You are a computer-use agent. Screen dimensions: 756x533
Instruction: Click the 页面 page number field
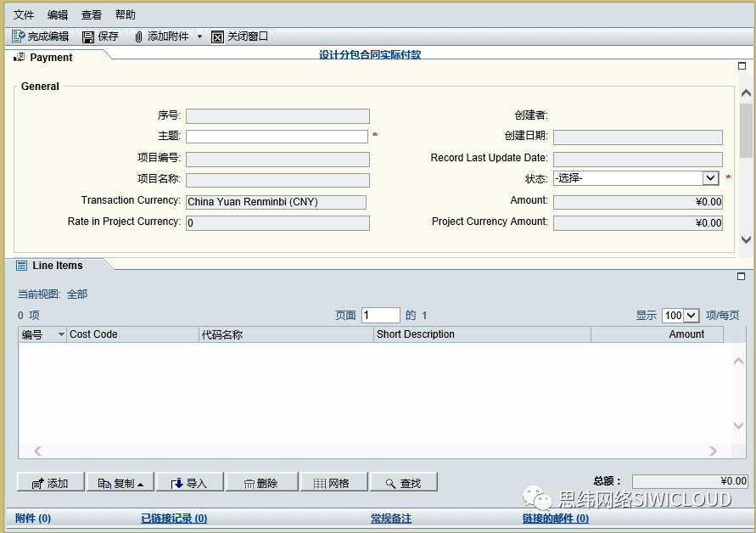(x=380, y=316)
